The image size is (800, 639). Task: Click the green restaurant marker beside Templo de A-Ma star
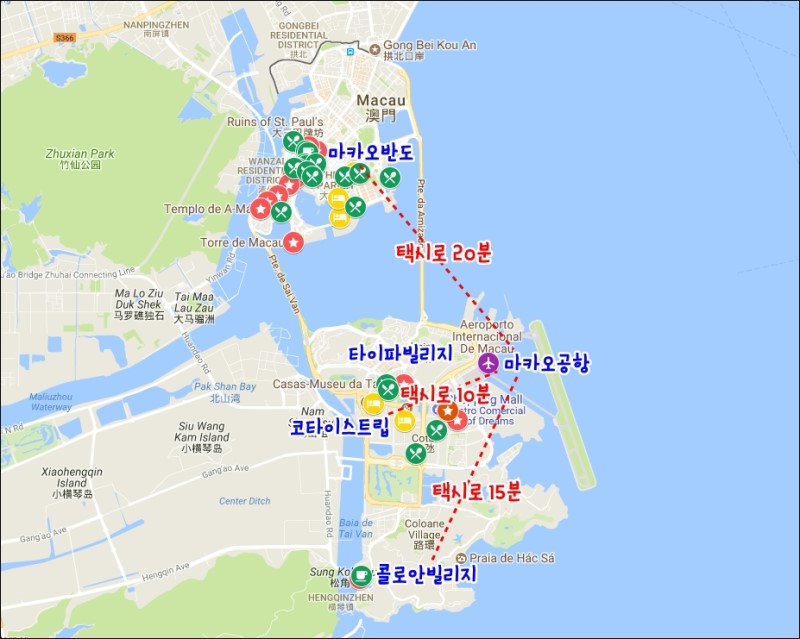coord(281,212)
